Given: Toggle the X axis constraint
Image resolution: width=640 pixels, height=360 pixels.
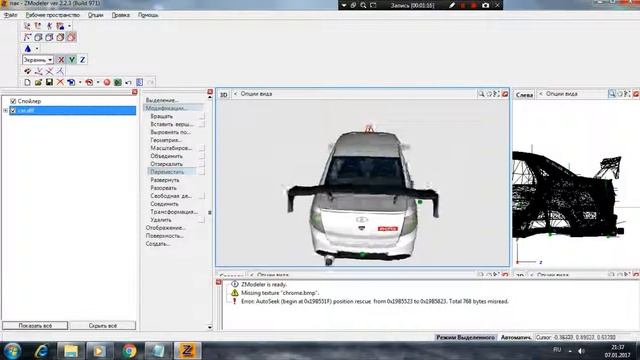Looking at the screenshot, I should point(61,60).
